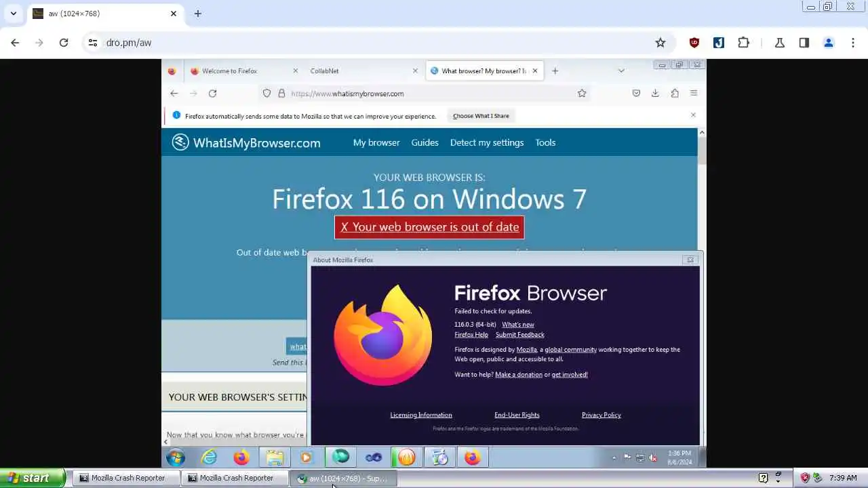The height and width of the screenshot is (488, 868).
Task: Click the Windows 7 Start orb
Action: pos(176,458)
